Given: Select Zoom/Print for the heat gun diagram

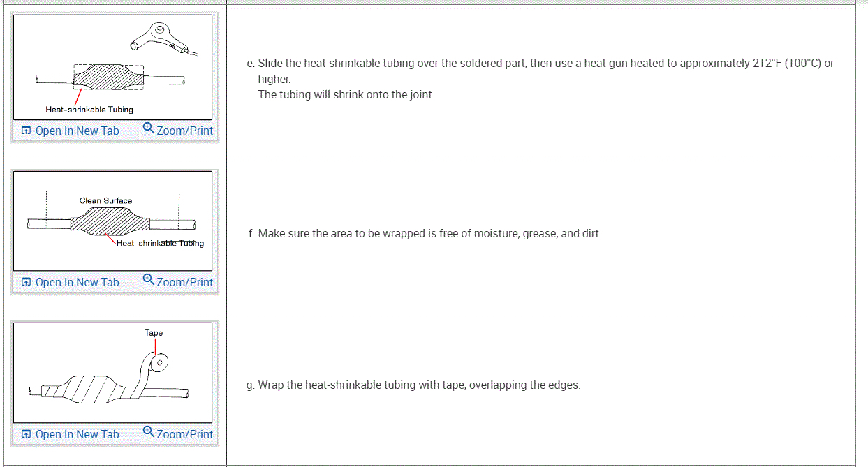Looking at the screenshot, I should (x=178, y=131).
